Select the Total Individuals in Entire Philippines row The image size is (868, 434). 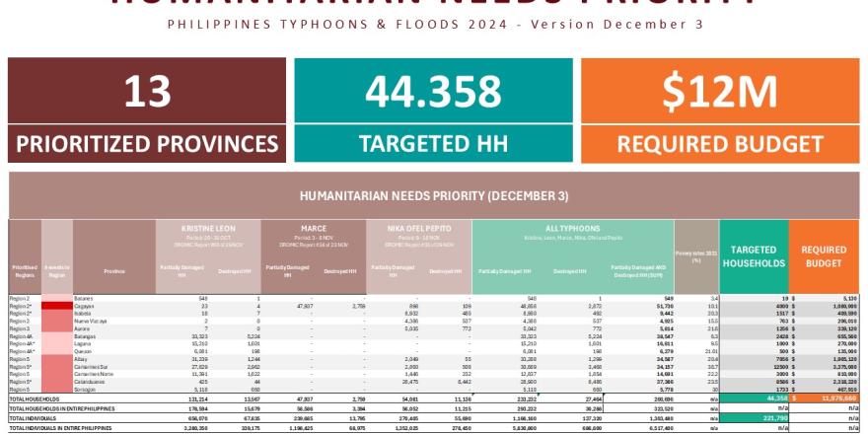pyautogui.click(x=61, y=429)
